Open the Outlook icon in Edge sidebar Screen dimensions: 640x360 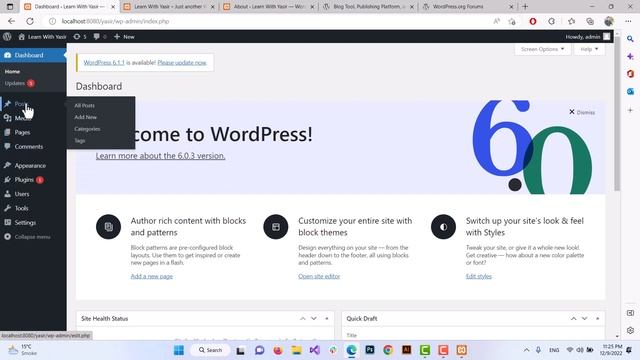coord(630,91)
